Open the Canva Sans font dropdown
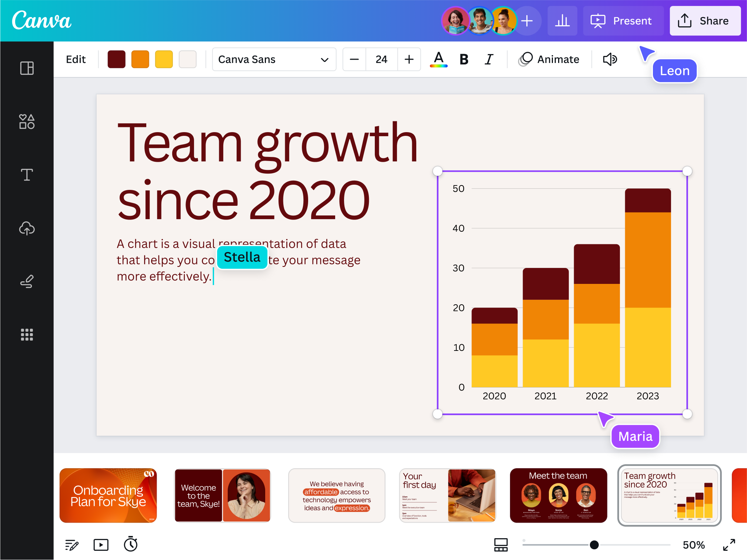 pos(274,59)
